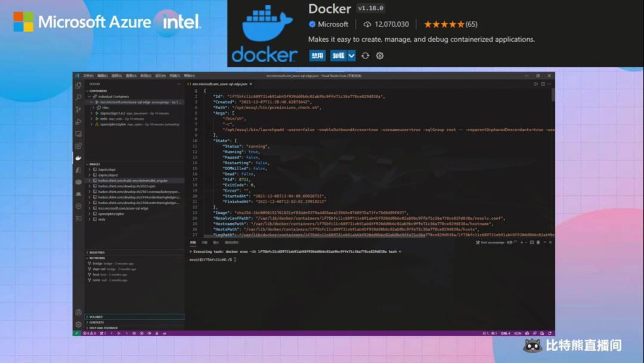Select the Docker whale icon in activity bar
Viewport: 644px width, 363px height.
coord(79,158)
